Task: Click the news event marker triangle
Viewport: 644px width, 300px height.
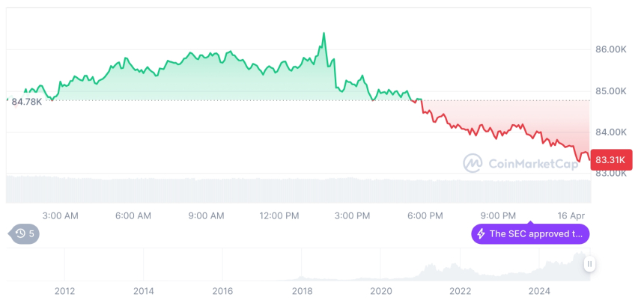Action: tap(530, 222)
